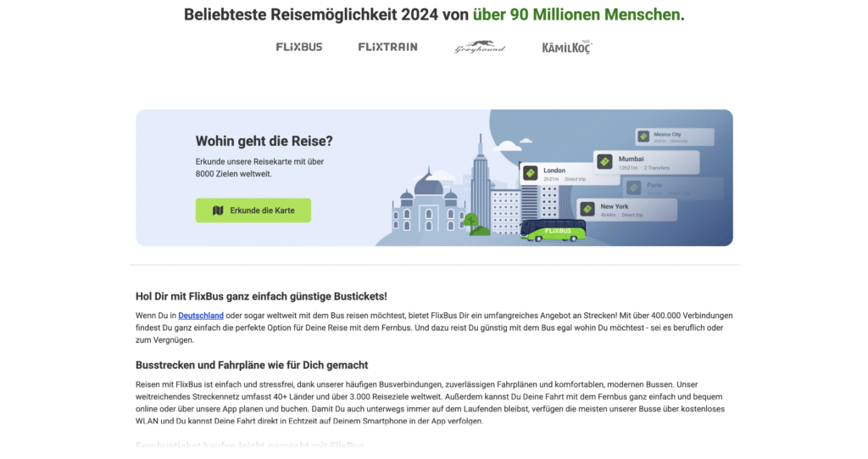Click the ticket icon on the Mumbai card
This screenshot has width=868, height=459.
click(x=606, y=162)
